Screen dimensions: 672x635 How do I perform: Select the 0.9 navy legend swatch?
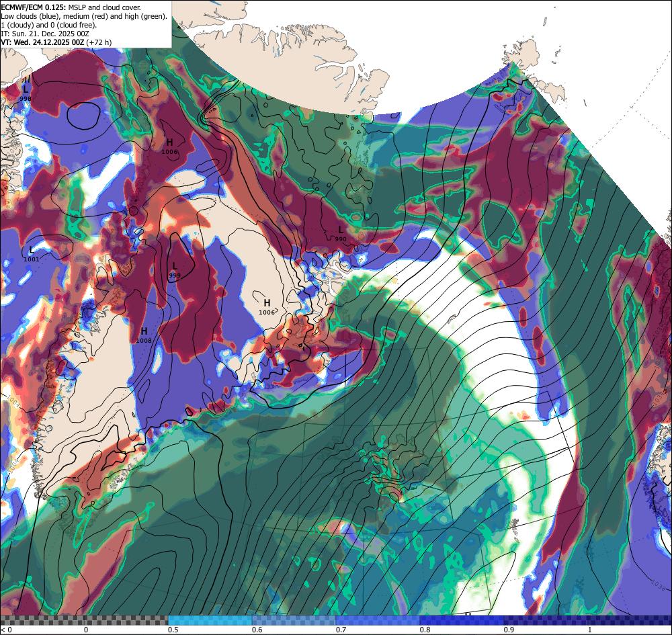click(546, 620)
